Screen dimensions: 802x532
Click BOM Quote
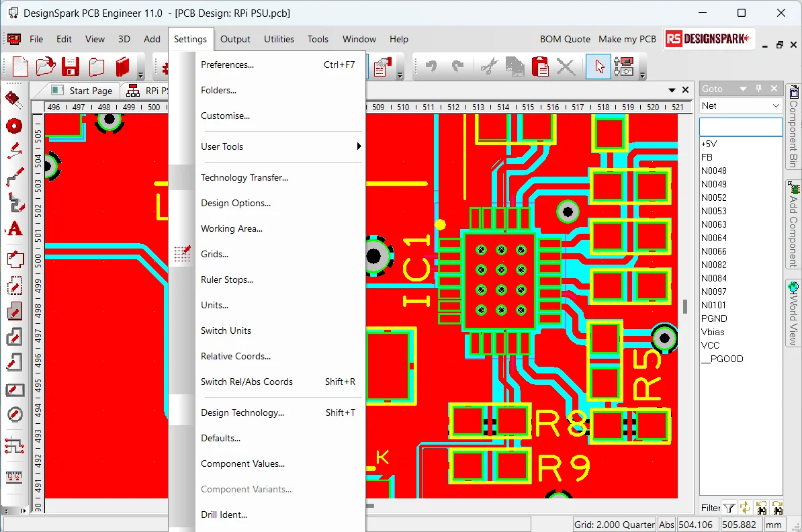[x=565, y=39]
